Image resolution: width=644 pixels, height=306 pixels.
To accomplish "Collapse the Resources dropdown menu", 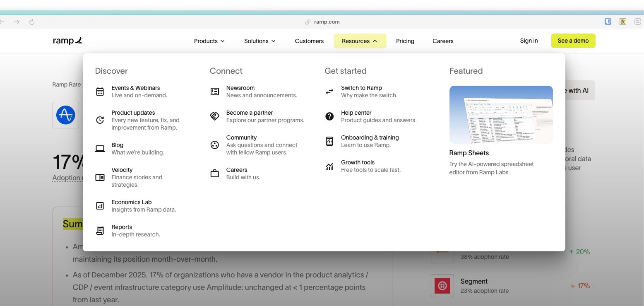I will (x=360, y=41).
